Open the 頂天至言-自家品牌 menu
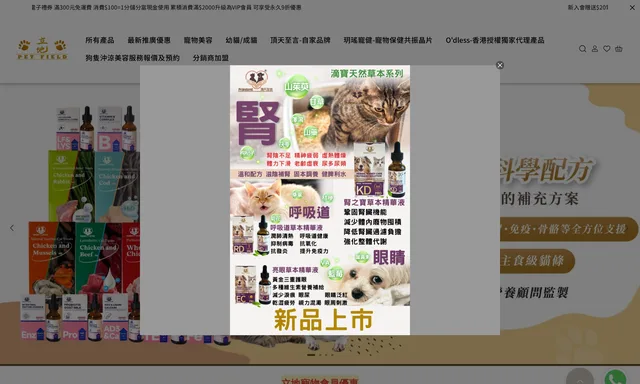 300,40
